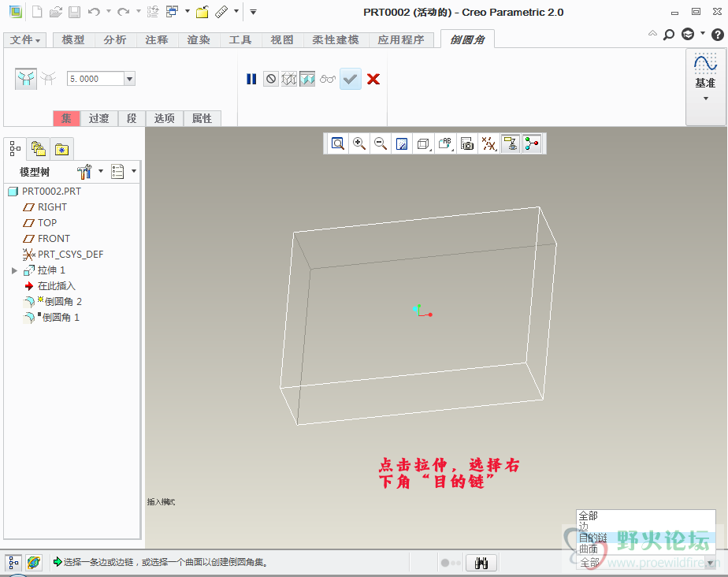Screen dimensions: 728x577
Task: Click the radius value field 5.0000
Action: [x=95, y=79]
